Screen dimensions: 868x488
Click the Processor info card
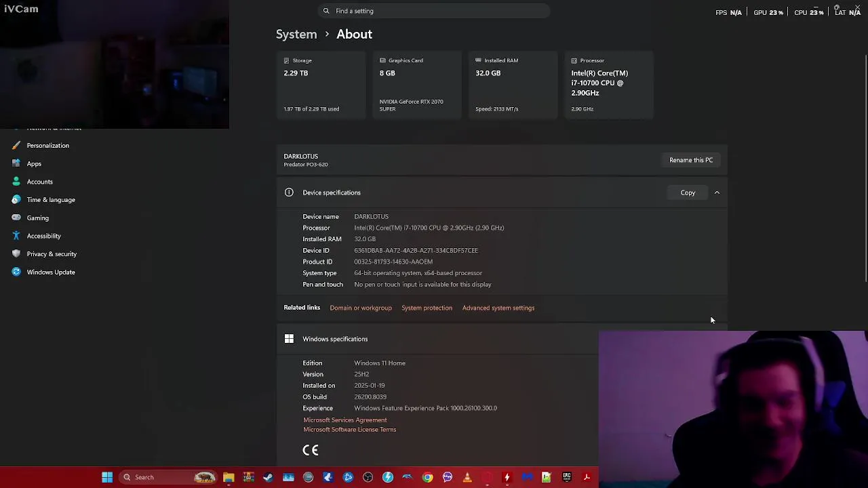[609, 85]
